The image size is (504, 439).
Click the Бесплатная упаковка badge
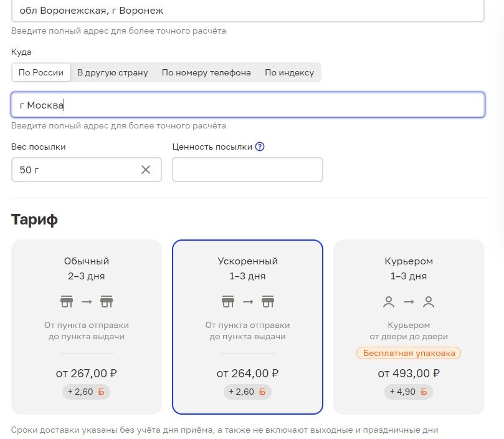click(x=409, y=353)
